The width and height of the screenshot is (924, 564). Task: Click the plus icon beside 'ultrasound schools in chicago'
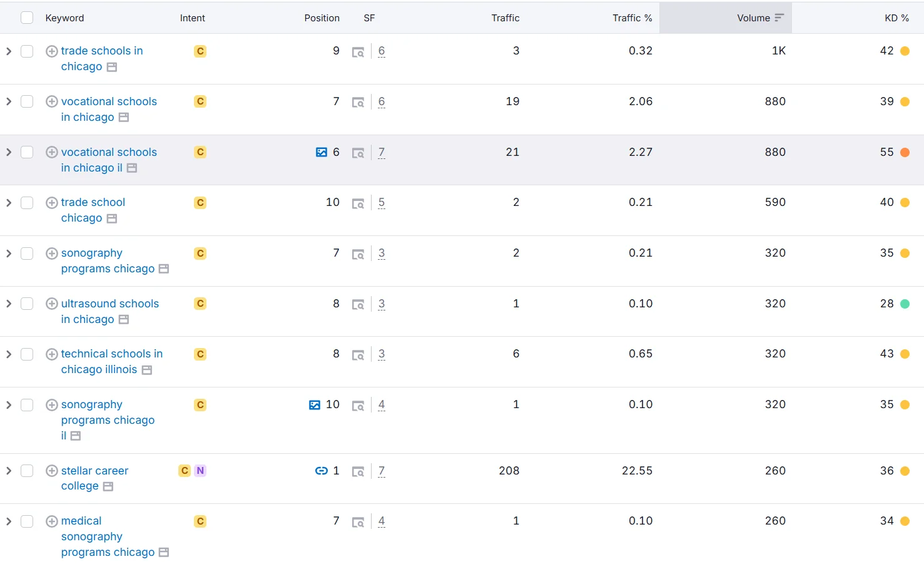(x=52, y=304)
